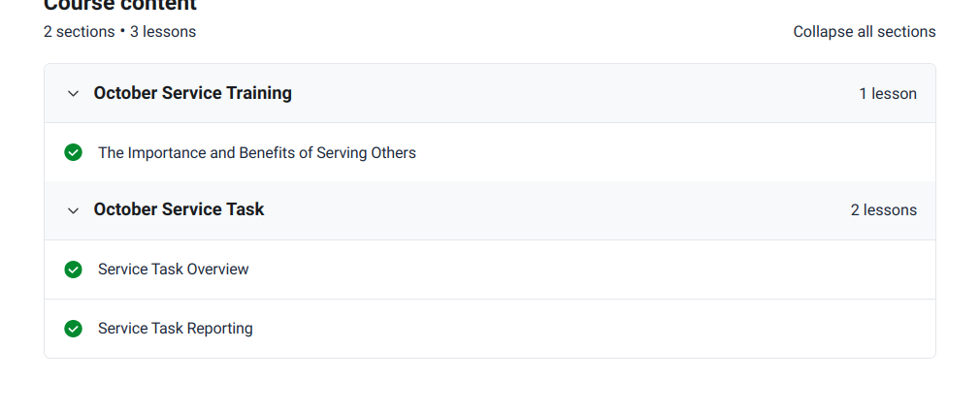This screenshot has height=413, width=980.
Task: Collapse the October Service Training section chevron
Action: tap(73, 94)
